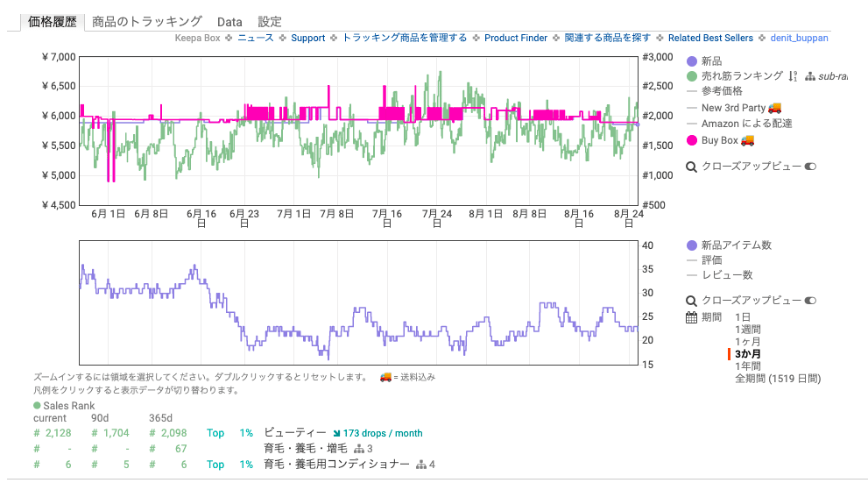Image resolution: width=868 pixels, height=483 pixels.
Task: Open the Product Finder link
Action: [515, 39]
